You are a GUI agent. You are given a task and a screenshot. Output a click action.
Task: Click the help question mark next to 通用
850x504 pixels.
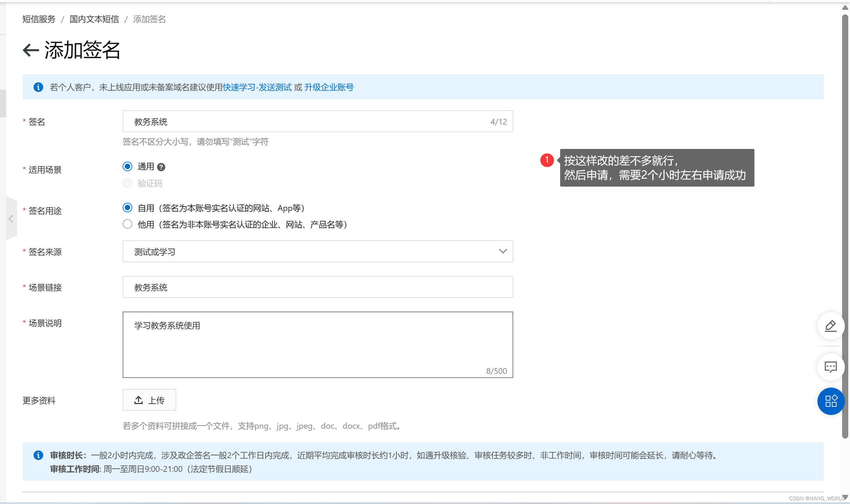161,167
